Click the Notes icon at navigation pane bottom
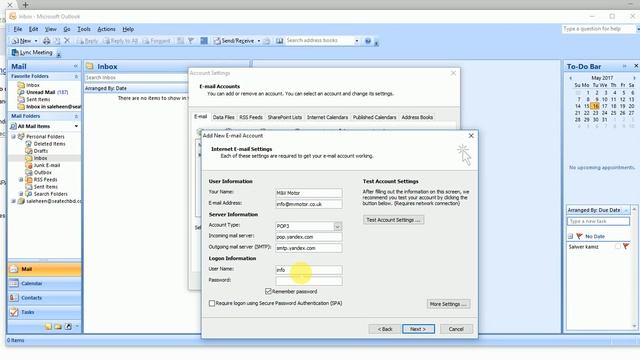Image resolution: width=640 pixels, height=360 pixels. (x=49, y=327)
